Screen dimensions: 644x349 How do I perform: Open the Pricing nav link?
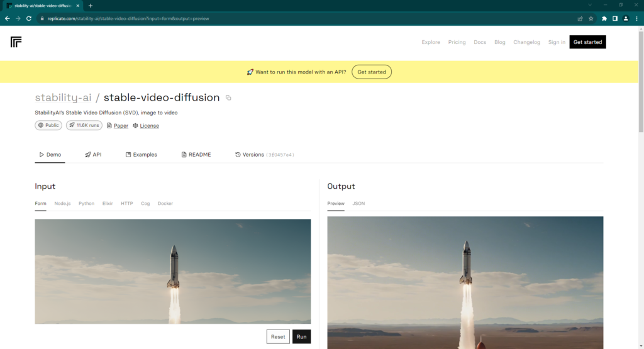457,42
